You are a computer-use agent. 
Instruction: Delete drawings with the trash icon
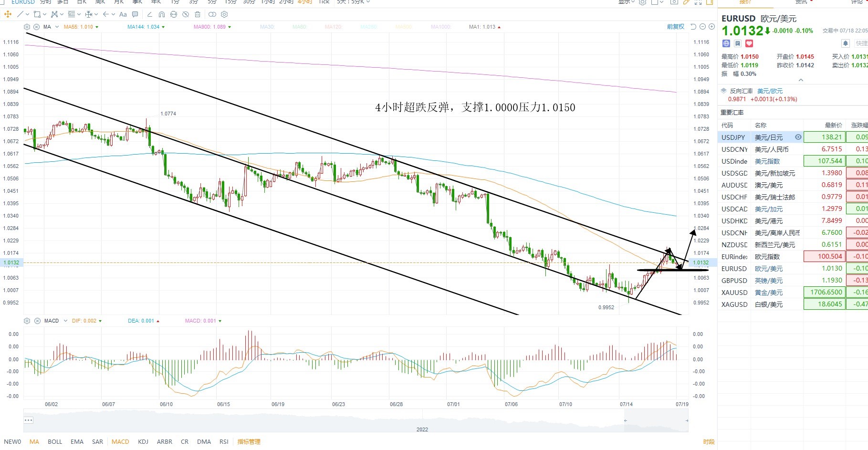pyautogui.click(x=198, y=14)
